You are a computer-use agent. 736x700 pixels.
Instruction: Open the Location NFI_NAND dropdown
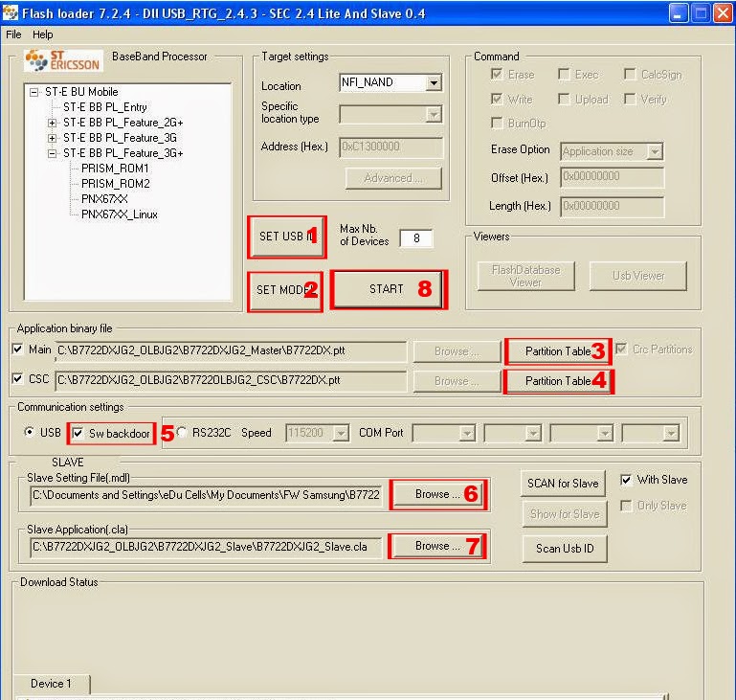[435, 83]
